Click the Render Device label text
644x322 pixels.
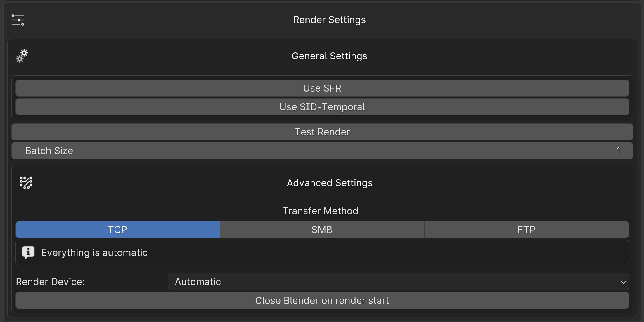point(50,282)
